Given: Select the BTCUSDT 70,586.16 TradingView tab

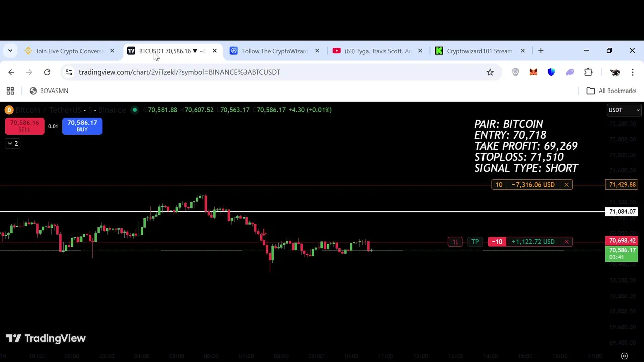Looking at the screenshot, I should click(172, 51).
